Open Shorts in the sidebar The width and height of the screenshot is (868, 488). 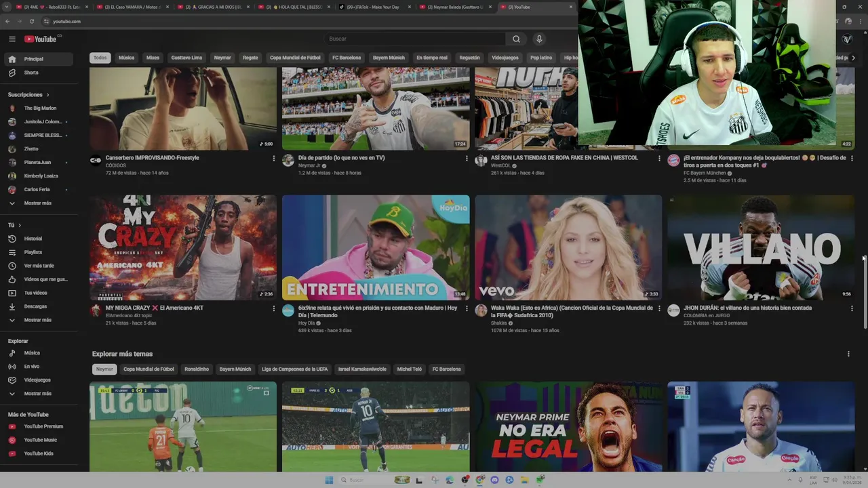(x=39, y=73)
